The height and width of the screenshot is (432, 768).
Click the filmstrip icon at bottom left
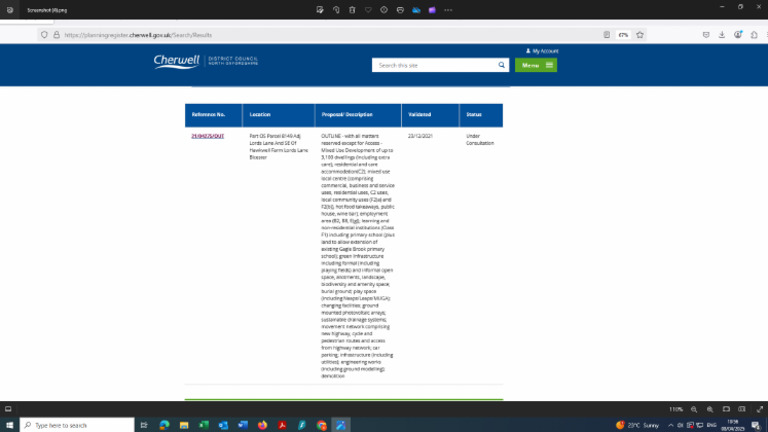(x=8, y=409)
